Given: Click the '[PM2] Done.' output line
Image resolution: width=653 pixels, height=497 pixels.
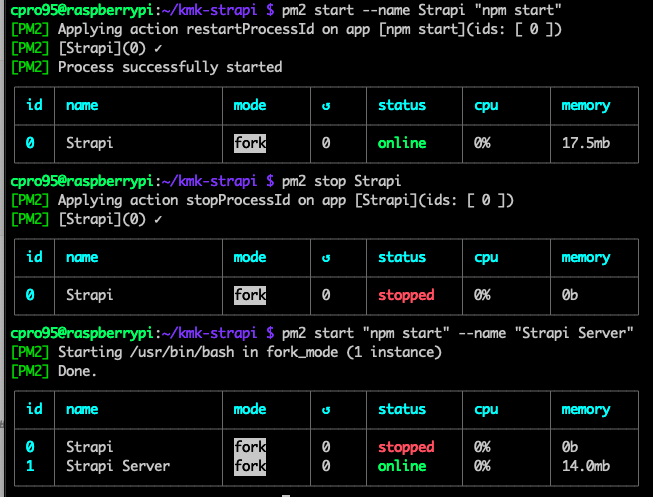Looking at the screenshot, I should tap(54, 371).
